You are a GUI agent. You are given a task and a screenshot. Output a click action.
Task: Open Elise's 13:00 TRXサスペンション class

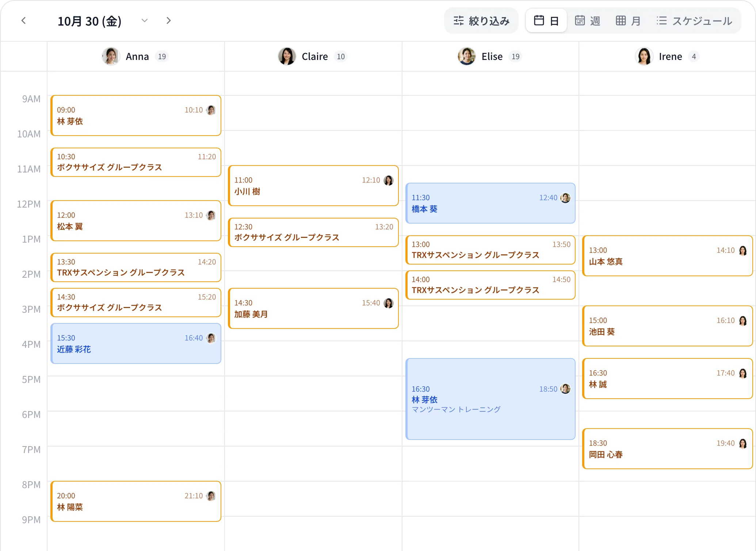click(490, 250)
